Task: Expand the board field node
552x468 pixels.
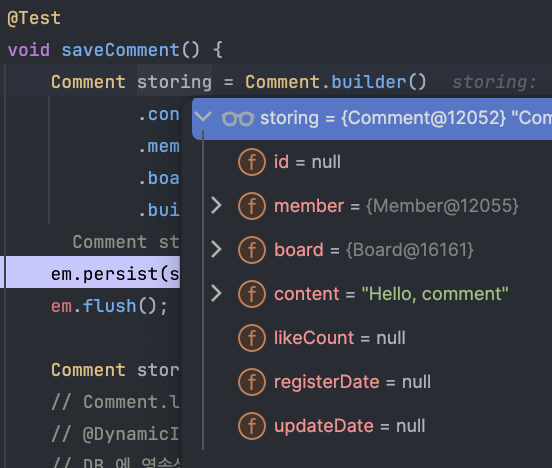Action: [216, 250]
